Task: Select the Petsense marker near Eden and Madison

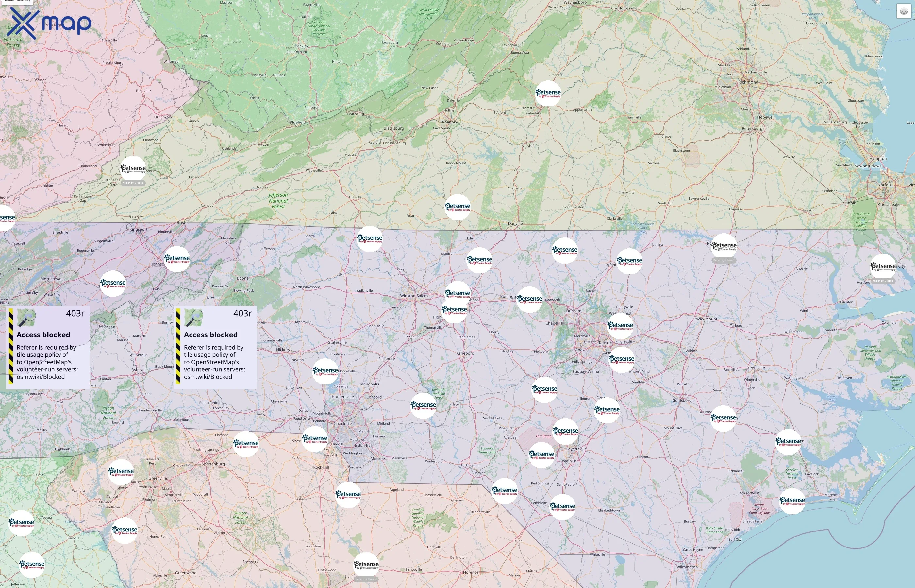Action: [x=479, y=260]
